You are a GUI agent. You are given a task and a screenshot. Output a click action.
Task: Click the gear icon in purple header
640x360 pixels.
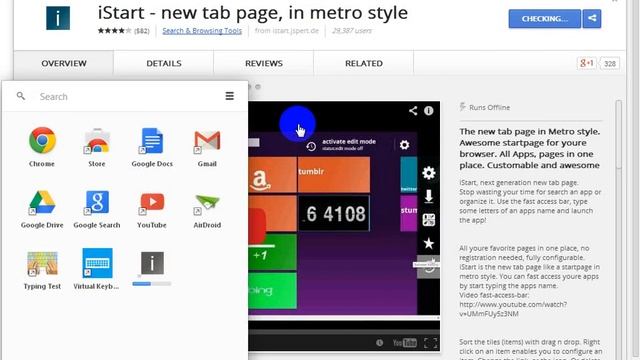404,145
